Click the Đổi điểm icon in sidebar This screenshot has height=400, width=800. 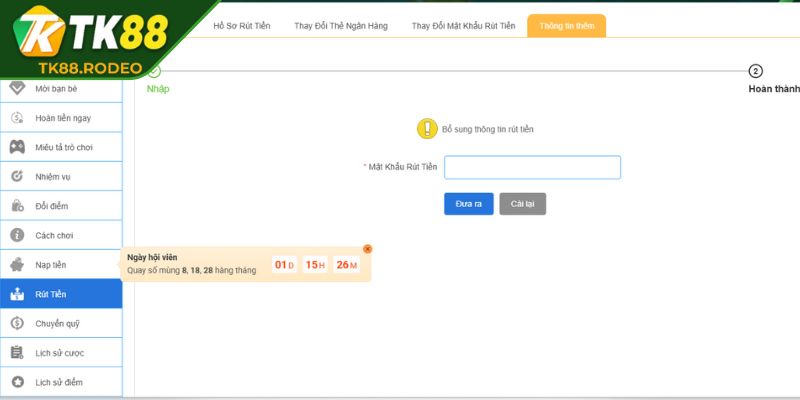[x=17, y=206]
